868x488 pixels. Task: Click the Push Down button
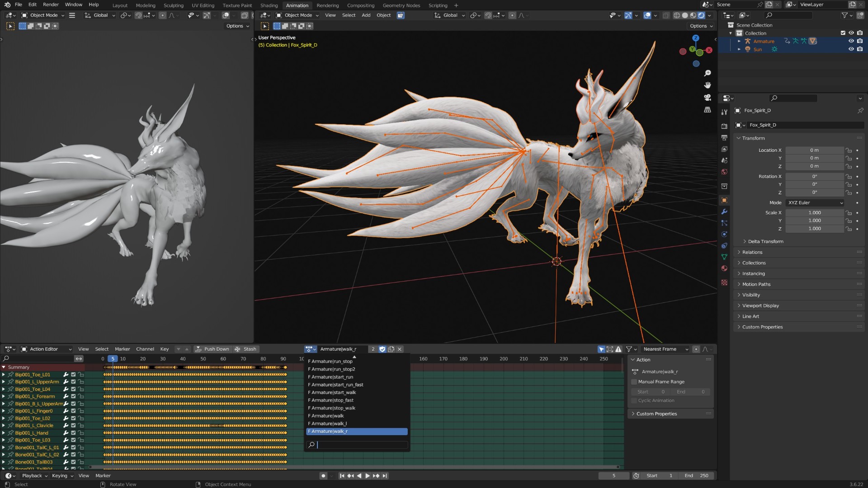(212, 349)
